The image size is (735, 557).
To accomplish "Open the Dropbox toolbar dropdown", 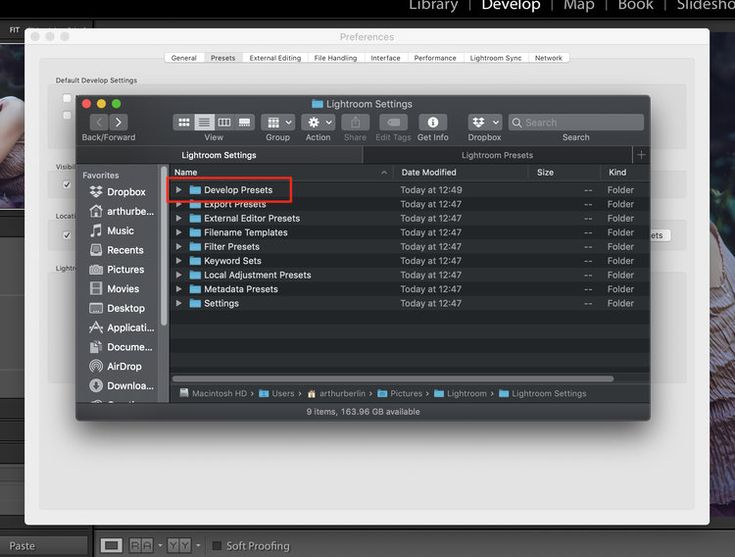I will (485, 122).
